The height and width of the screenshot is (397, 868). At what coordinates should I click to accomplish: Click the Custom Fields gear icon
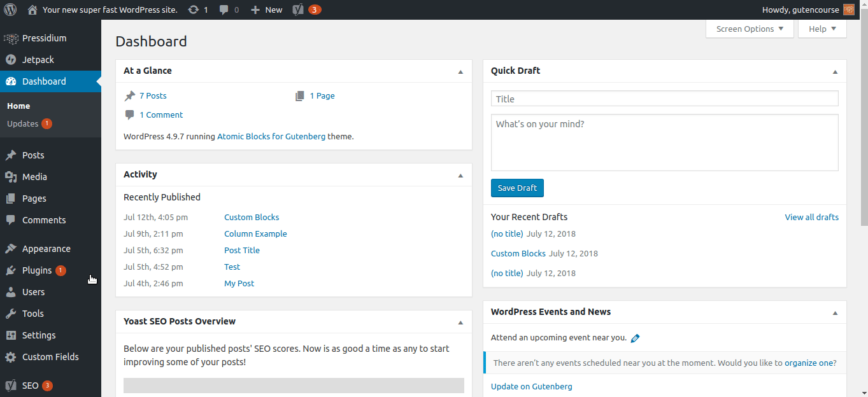pos(11,357)
